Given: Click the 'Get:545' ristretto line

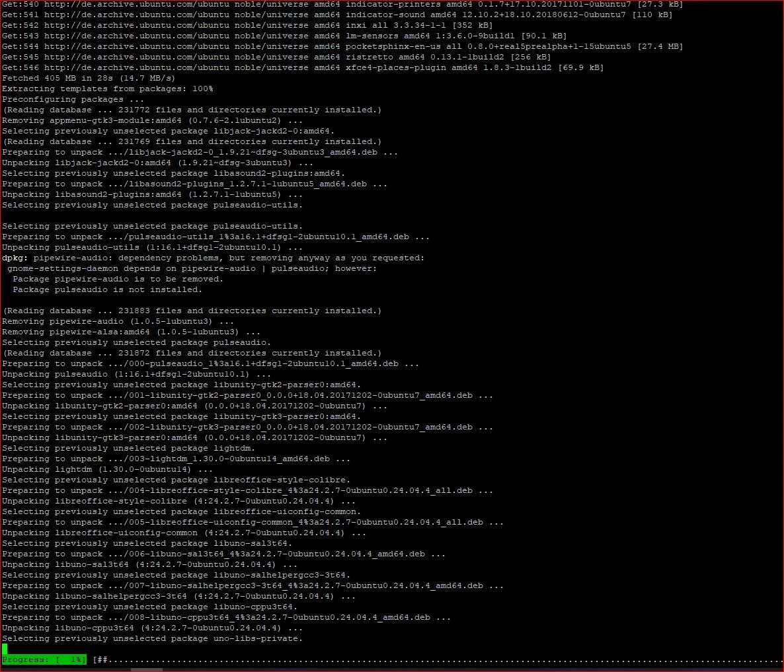Looking at the screenshot, I should click(276, 57).
